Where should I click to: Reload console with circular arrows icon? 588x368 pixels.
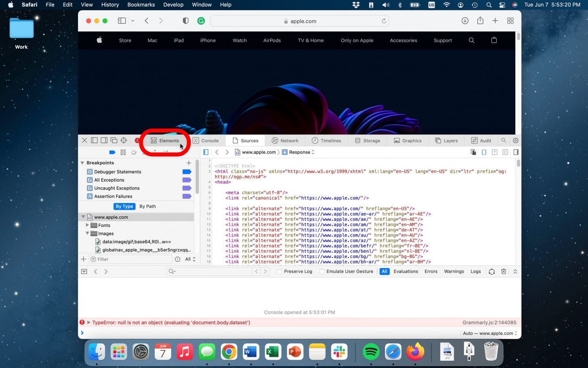491,271
